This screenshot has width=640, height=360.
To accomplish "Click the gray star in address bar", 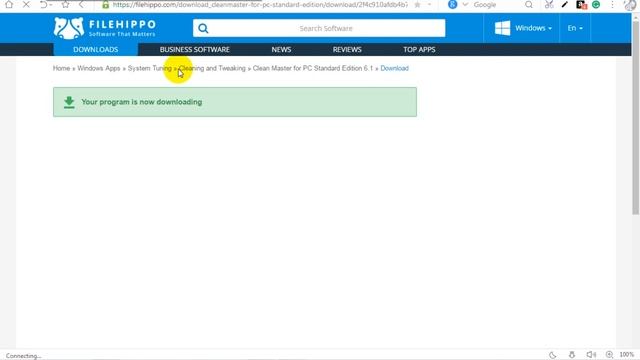I will 417,5.
